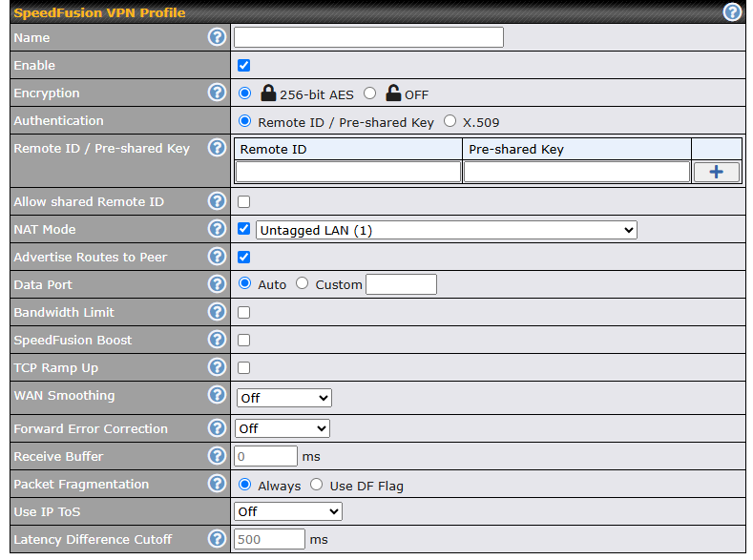Show Data Port help icon

pos(217,284)
